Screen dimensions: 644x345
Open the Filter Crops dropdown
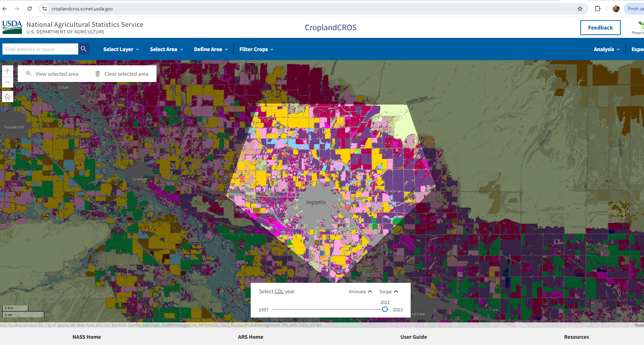tap(256, 49)
